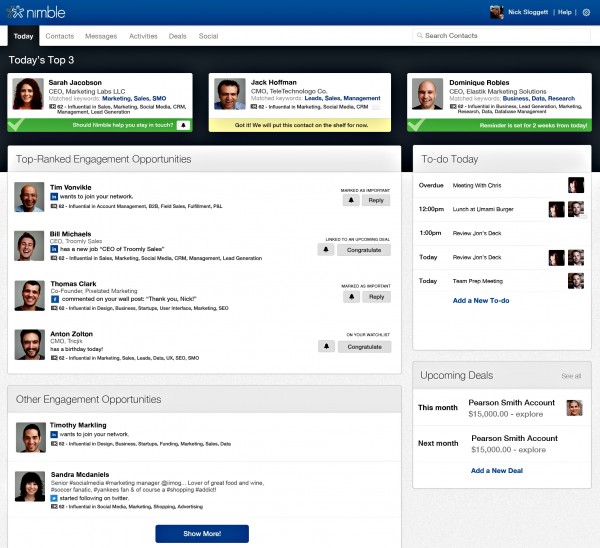
Task: Click the Help link in header
Action: pyautogui.click(x=564, y=12)
